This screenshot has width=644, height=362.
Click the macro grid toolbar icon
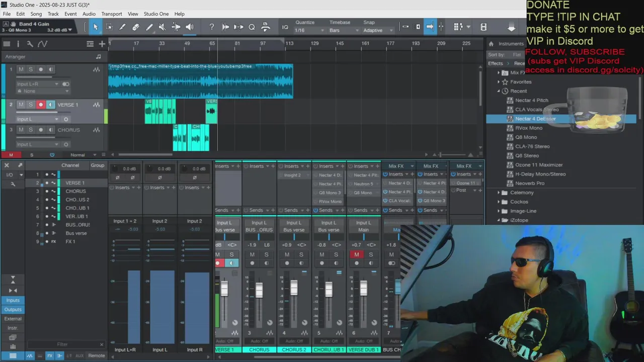(x=458, y=27)
